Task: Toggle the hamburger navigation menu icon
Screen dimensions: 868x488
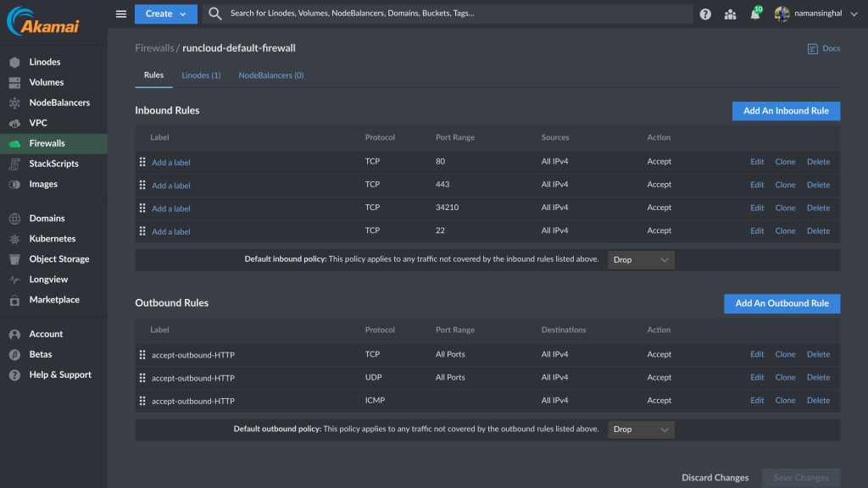Action: pyautogui.click(x=121, y=14)
